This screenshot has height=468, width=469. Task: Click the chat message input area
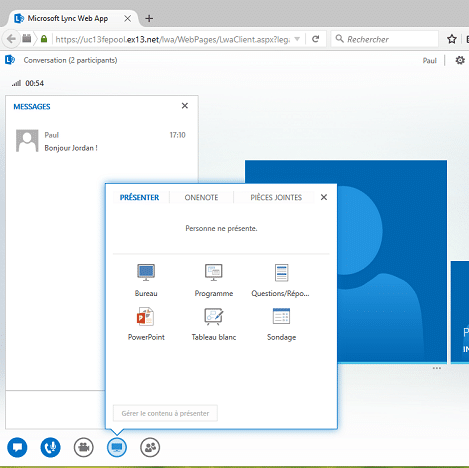coord(55,409)
